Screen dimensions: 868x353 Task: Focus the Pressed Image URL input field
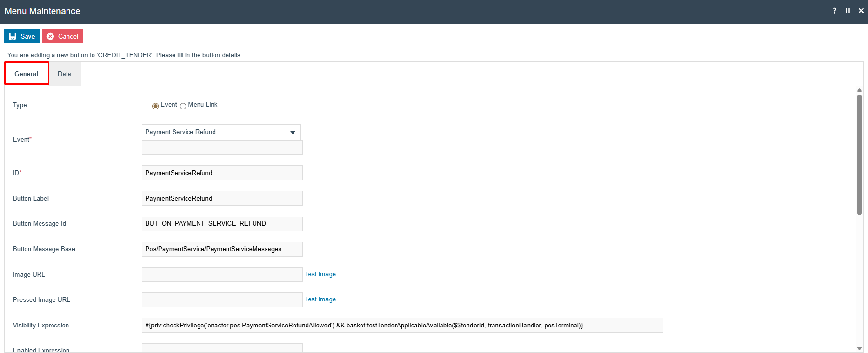tap(222, 299)
